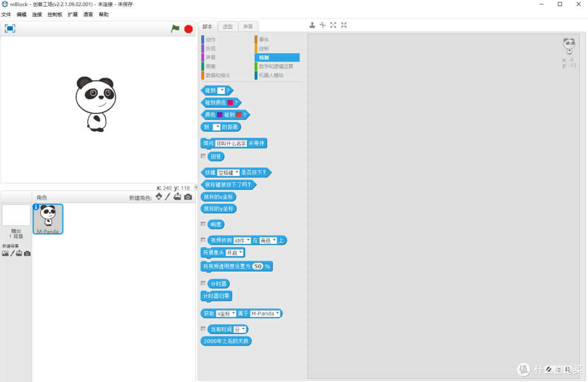Open the 角色 dropdown in video block
Viewport: 588px width, 382px height.
268,241
